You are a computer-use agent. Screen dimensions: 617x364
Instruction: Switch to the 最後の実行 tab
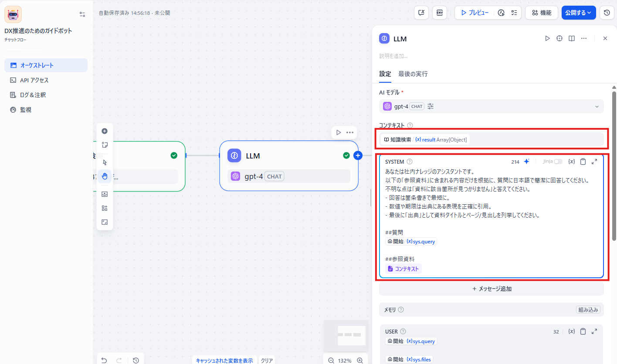(x=412, y=74)
